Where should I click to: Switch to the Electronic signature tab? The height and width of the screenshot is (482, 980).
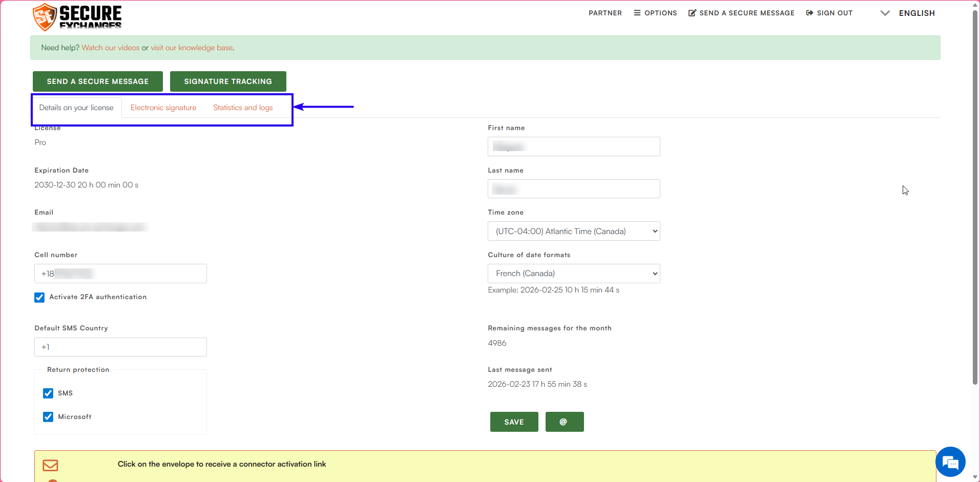point(163,108)
